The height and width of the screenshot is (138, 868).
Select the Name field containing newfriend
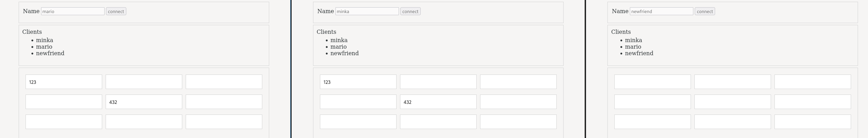pos(661,11)
